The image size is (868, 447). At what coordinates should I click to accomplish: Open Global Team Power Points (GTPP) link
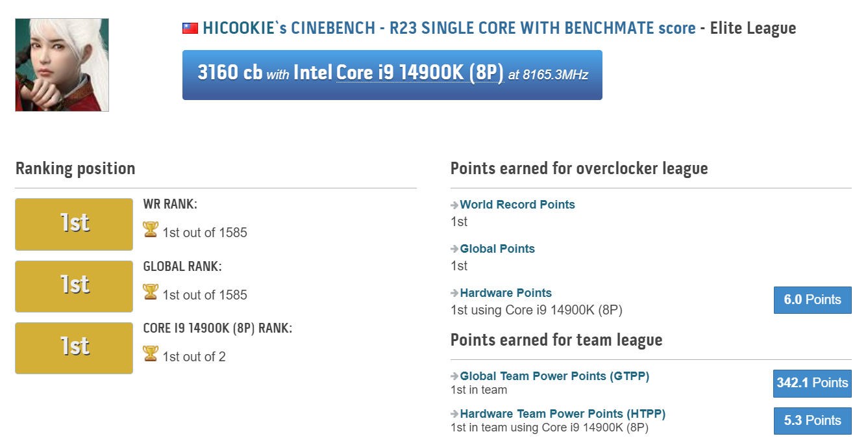click(x=554, y=376)
